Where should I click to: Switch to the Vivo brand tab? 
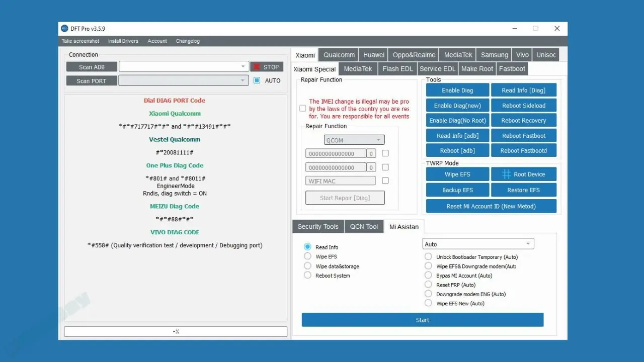523,55
